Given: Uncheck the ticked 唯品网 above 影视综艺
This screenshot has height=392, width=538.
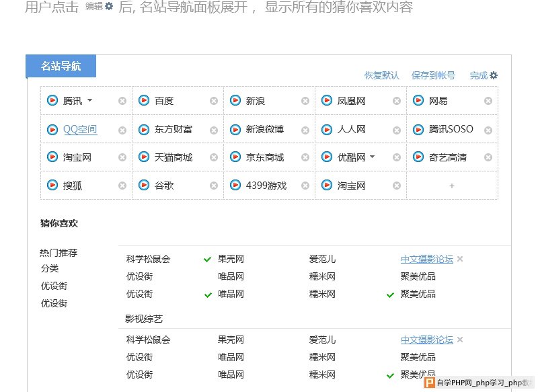Looking at the screenshot, I should coord(208,295).
